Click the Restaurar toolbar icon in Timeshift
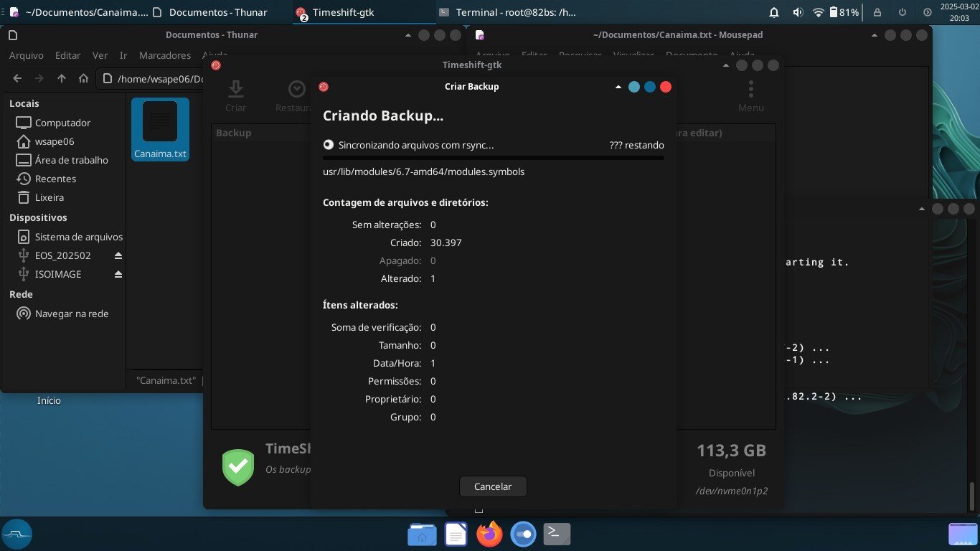The width and height of the screenshot is (980, 551). pos(296,97)
